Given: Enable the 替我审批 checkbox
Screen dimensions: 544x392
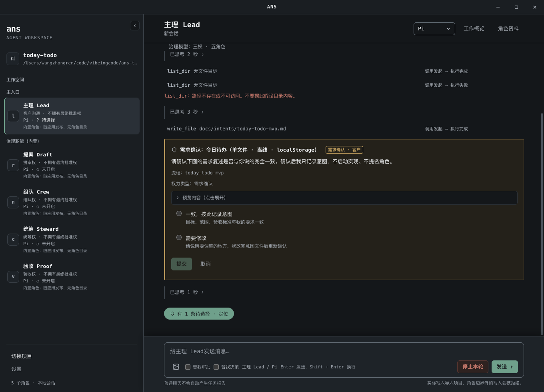Looking at the screenshot, I should coord(188,367).
